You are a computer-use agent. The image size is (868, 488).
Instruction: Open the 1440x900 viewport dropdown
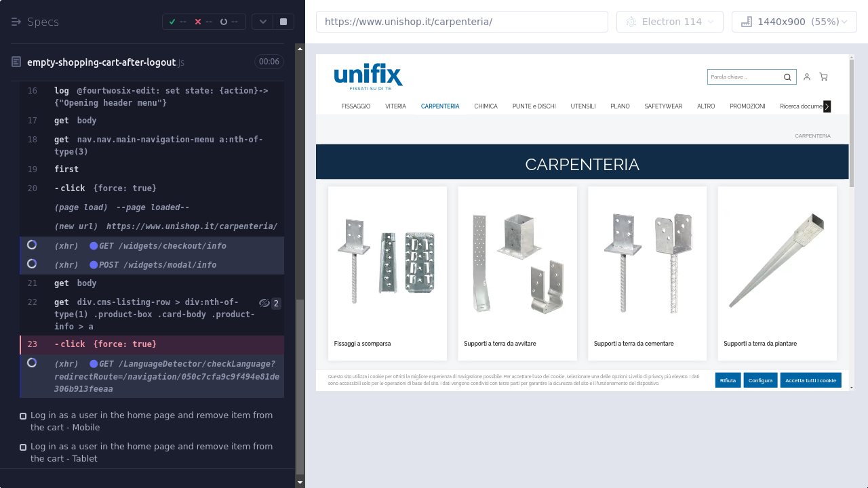pos(794,22)
